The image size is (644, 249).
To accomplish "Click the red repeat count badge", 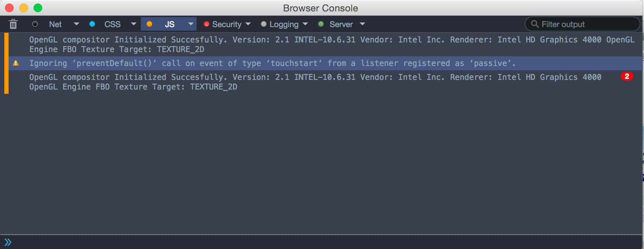I will pos(626,76).
